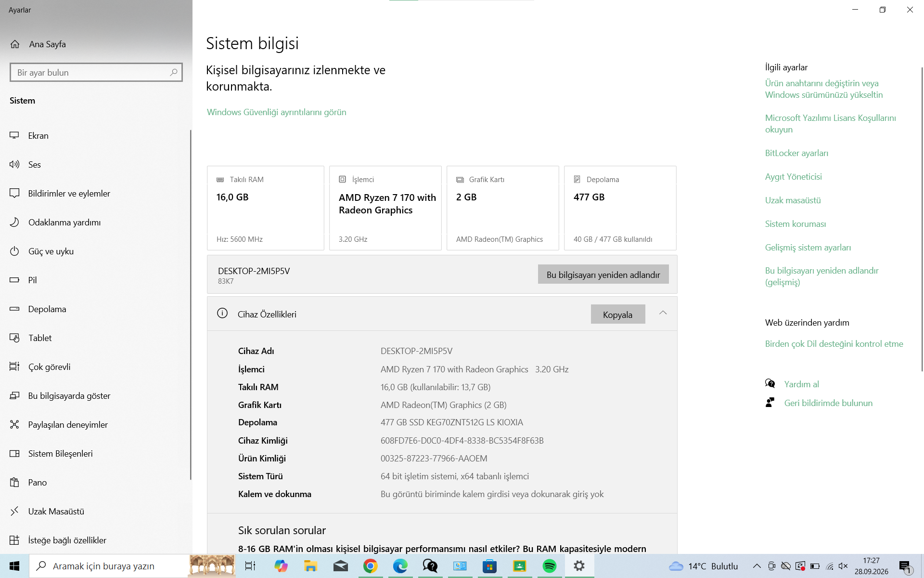Select the Ses sound icon

14,164
